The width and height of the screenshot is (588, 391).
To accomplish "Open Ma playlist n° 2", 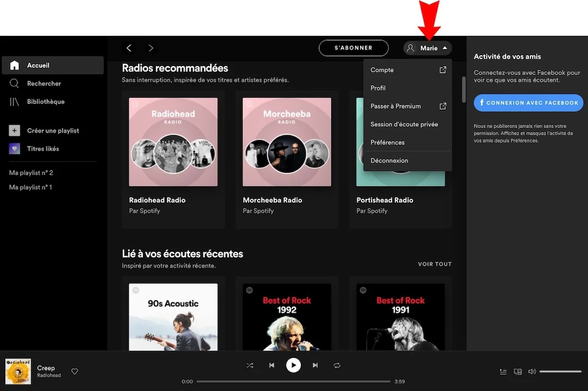I will pyautogui.click(x=31, y=173).
